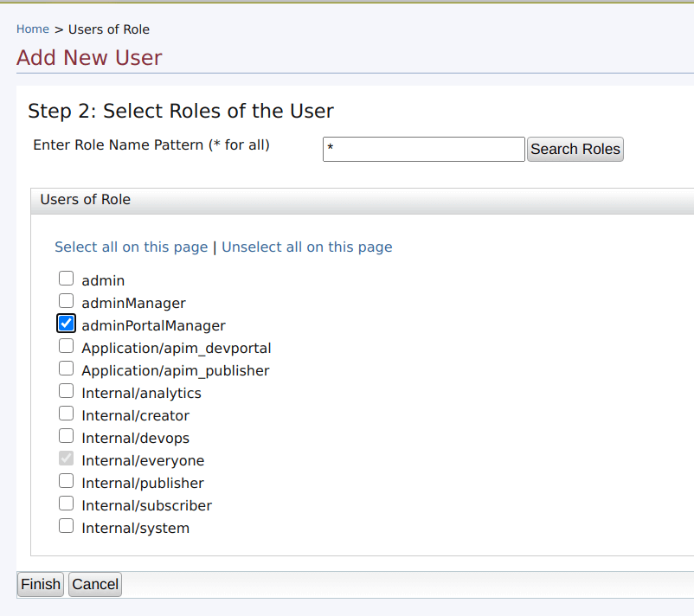Check the Internal/publisher role
Image resolution: width=694 pixels, height=616 pixels.
click(66, 482)
